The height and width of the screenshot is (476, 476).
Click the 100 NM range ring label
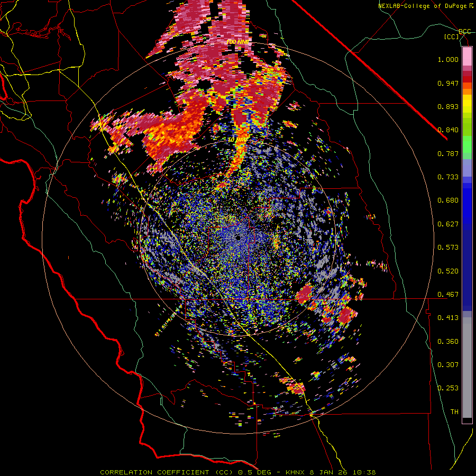click(x=237, y=42)
